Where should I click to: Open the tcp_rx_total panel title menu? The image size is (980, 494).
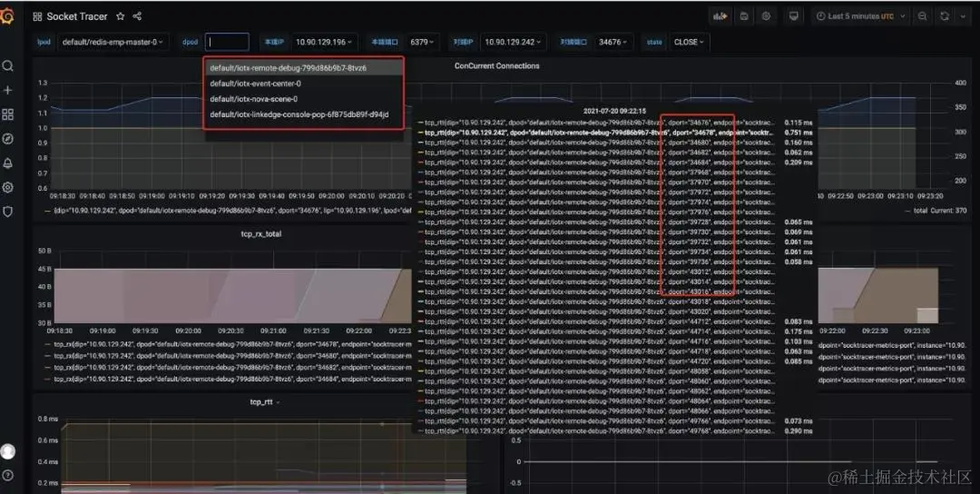click(x=261, y=234)
